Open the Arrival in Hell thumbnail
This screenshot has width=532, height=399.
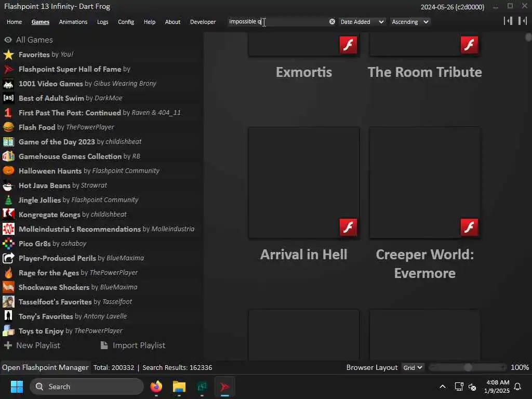point(303,182)
